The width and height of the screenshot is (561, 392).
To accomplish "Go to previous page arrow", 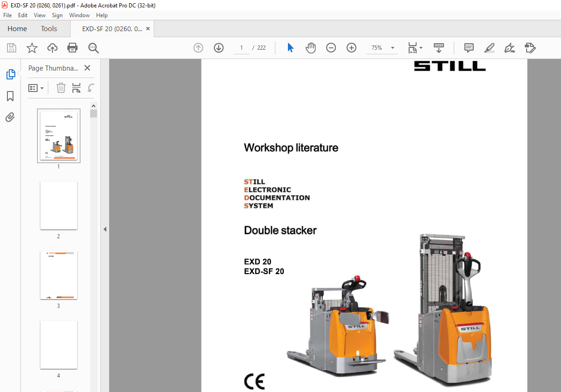I will tap(198, 48).
